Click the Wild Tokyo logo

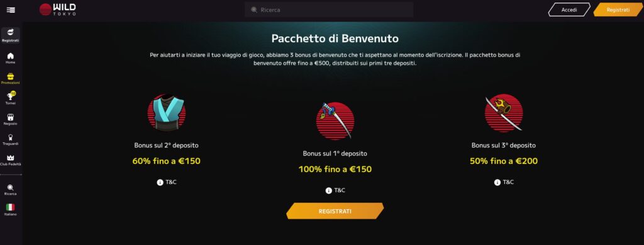point(57,9)
